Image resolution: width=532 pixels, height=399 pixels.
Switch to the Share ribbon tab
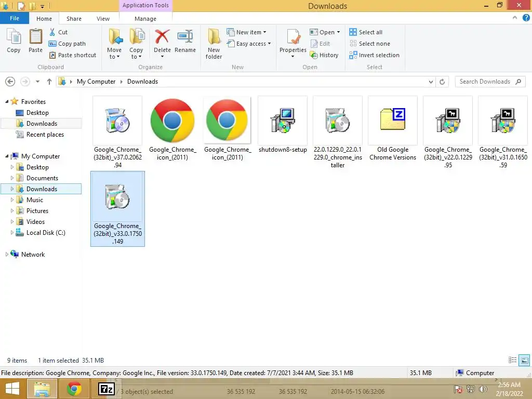(74, 19)
